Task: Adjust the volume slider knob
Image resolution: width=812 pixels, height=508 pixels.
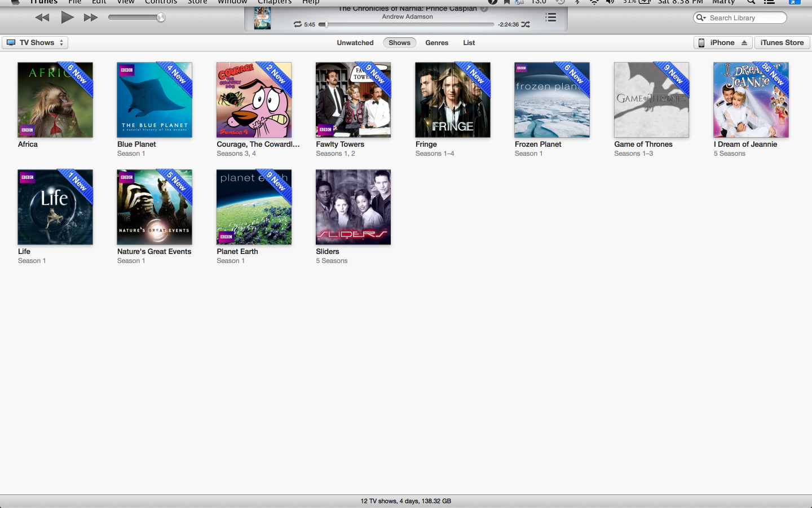Action: 161,17
